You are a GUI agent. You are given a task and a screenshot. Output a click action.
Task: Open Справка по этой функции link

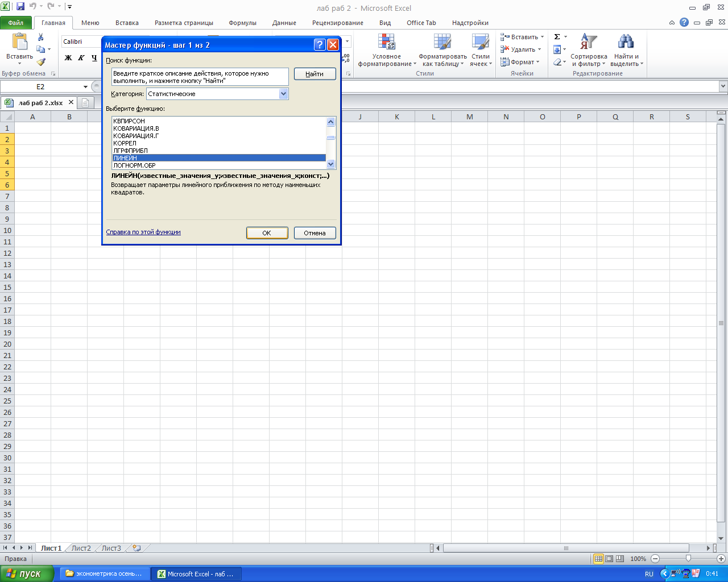pyautogui.click(x=143, y=232)
